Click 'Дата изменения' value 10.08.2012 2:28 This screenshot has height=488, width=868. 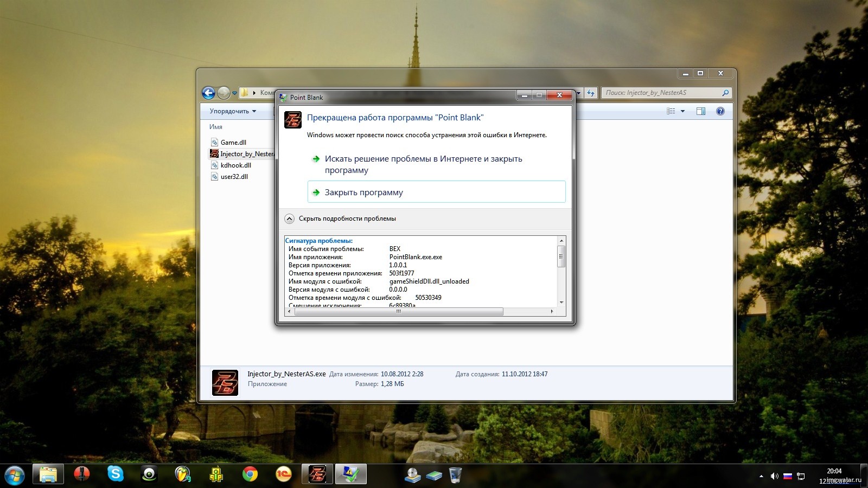[x=402, y=374]
